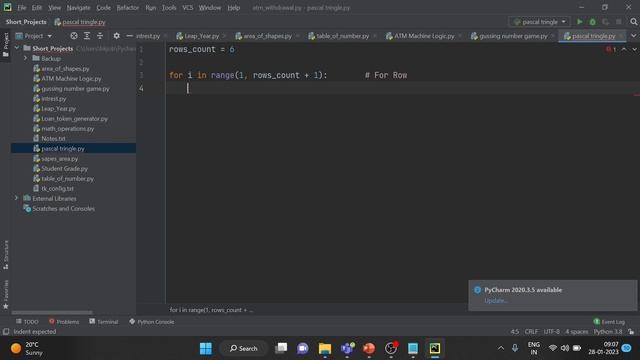Go to next highlighted error arrow

(x=634, y=49)
